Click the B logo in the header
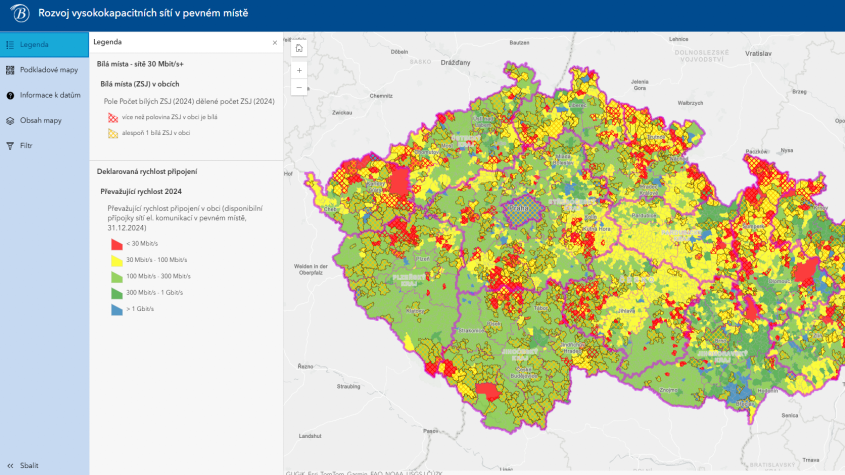Screen dimensions: 845x475 click(19, 14)
